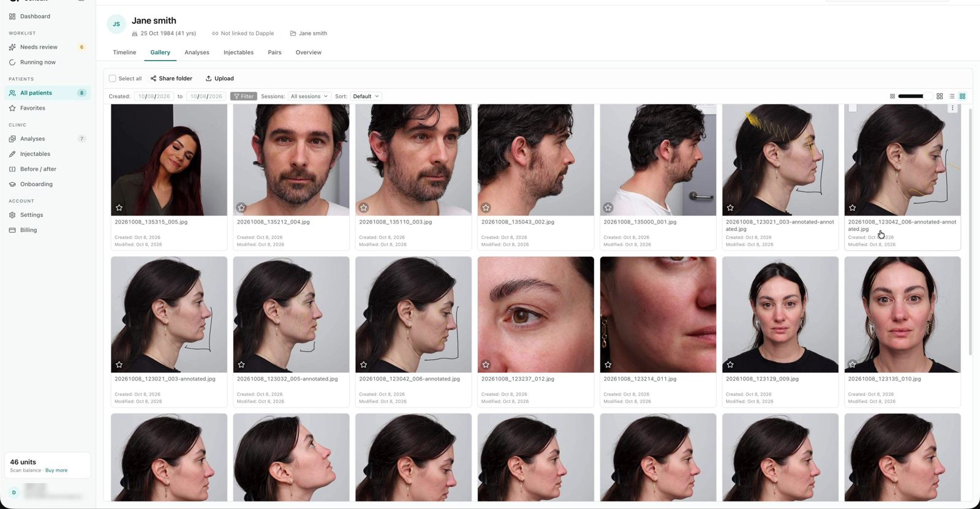Star the photo 20261008_123237_012.jpg
The height and width of the screenshot is (509, 980).
[486, 364]
